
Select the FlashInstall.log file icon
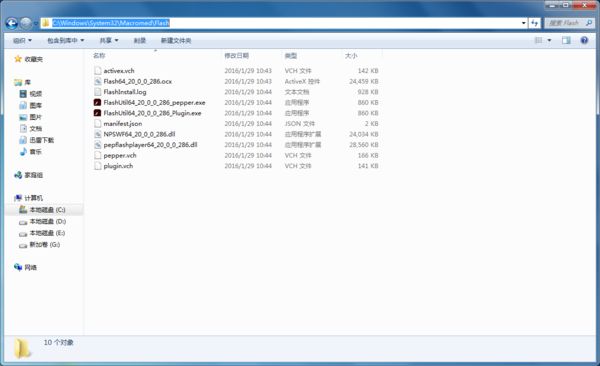[x=98, y=92]
